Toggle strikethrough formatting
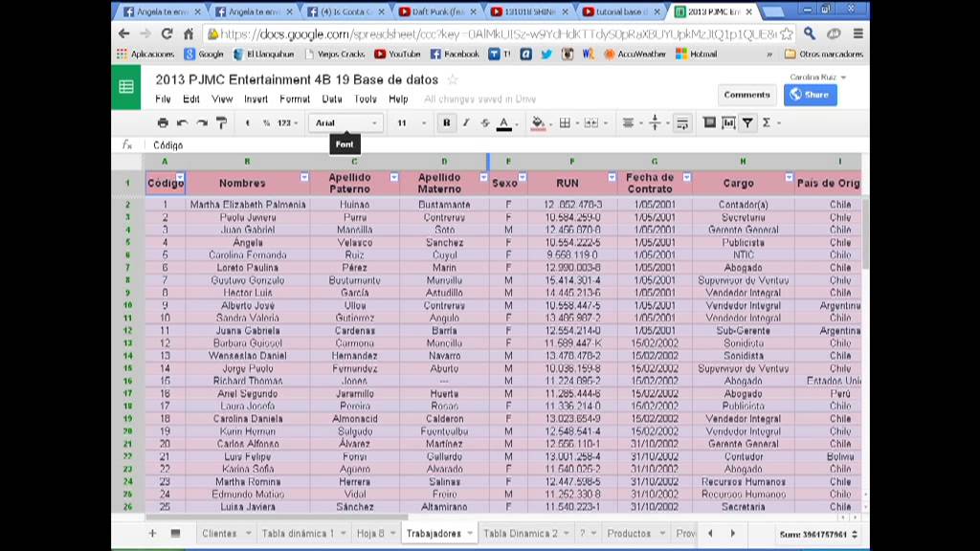Image resolution: width=980 pixels, height=551 pixels. [x=485, y=123]
